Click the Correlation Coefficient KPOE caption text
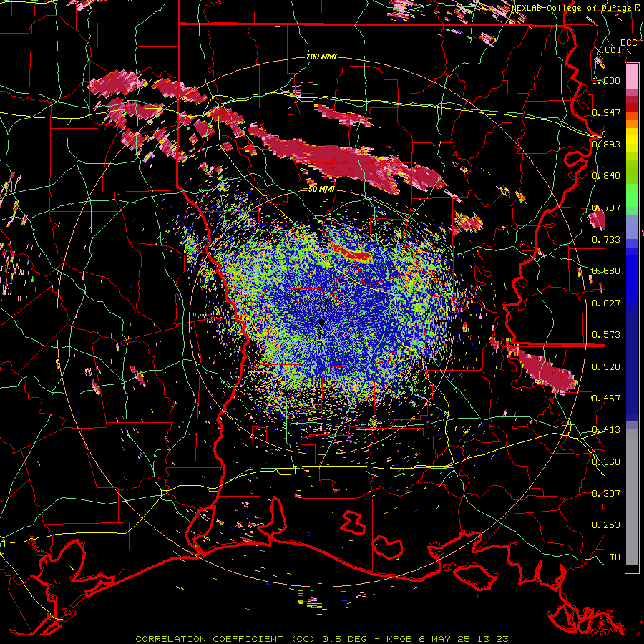The width and height of the screenshot is (644, 644). (x=321, y=639)
